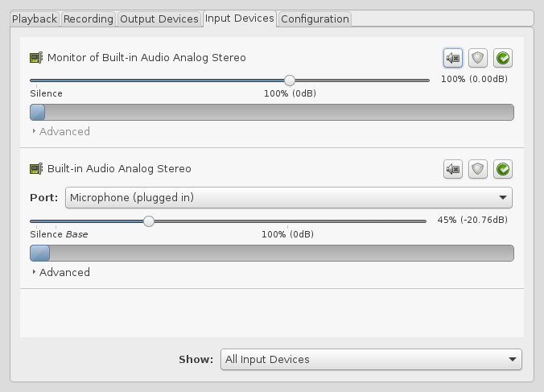Viewport: 544px width, 392px height.
Task: Open the Configuration tab
Action: (x=315, y=19)
